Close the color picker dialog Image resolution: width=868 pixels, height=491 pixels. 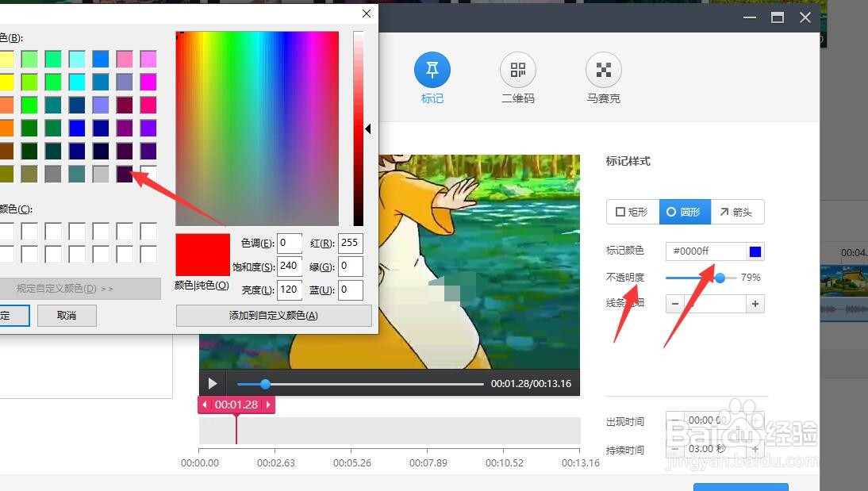click(x=367, y=13)
